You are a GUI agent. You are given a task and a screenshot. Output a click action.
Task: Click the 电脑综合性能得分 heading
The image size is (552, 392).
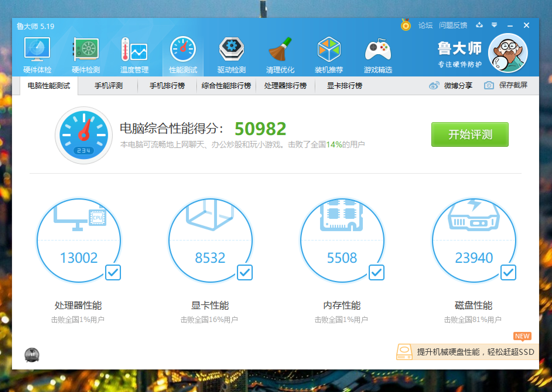tap(172, 128)
